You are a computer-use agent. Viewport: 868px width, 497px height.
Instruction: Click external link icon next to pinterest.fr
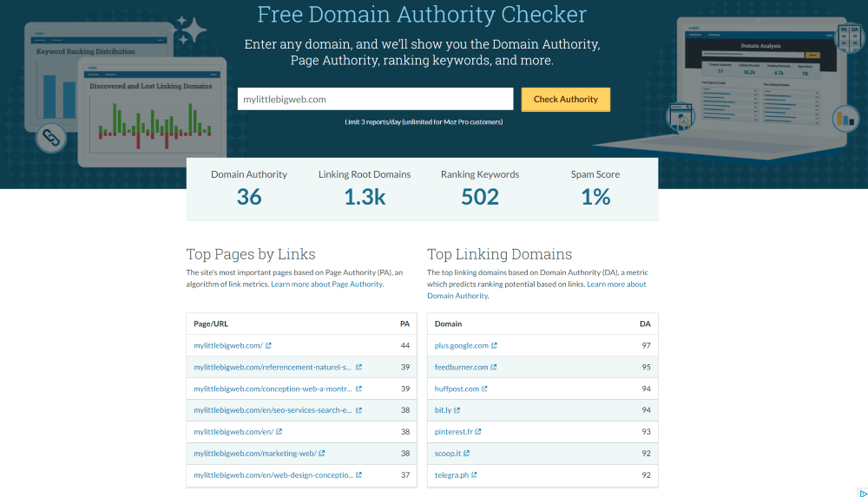coord(478,432)
